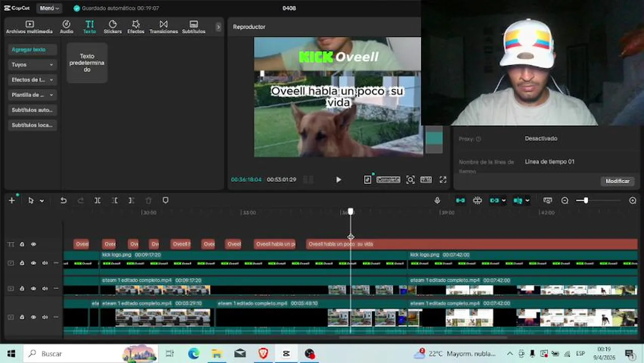Choose the selection arrow tool

[x=31, y=201]
